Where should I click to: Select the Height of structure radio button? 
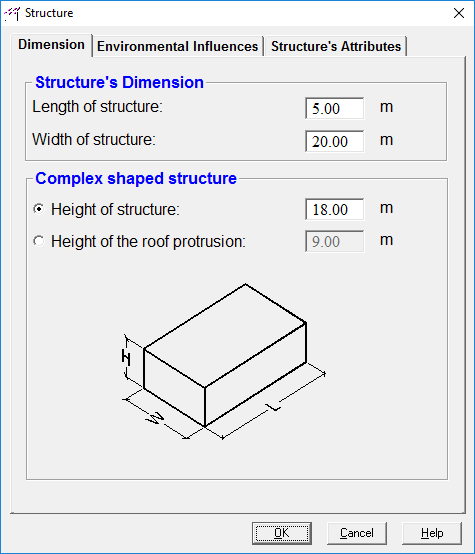click(39, 209)
